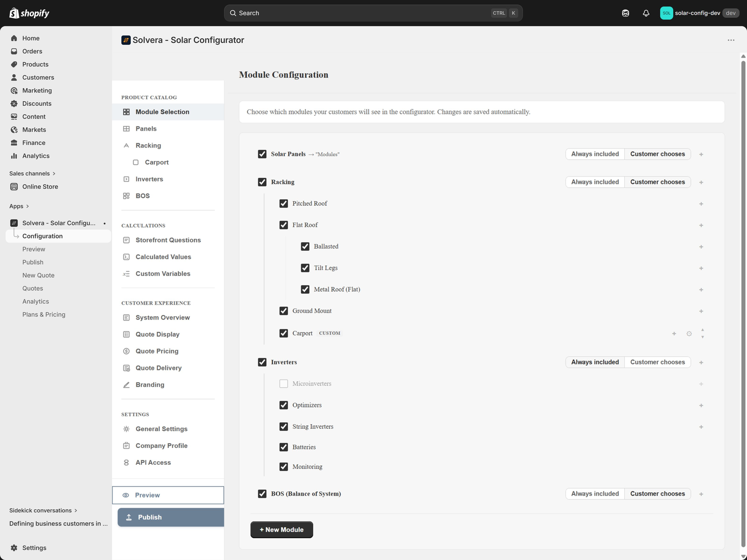Open the notifications bell
The image size is (747, 560).
tap(646, 13)
